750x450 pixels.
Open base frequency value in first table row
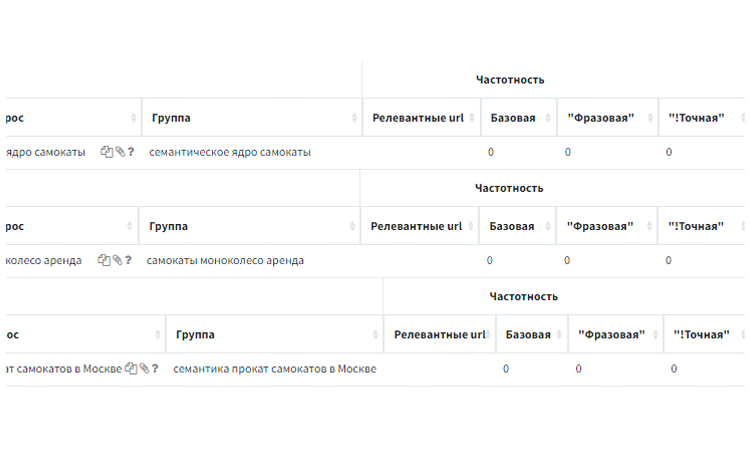(491, 152)
